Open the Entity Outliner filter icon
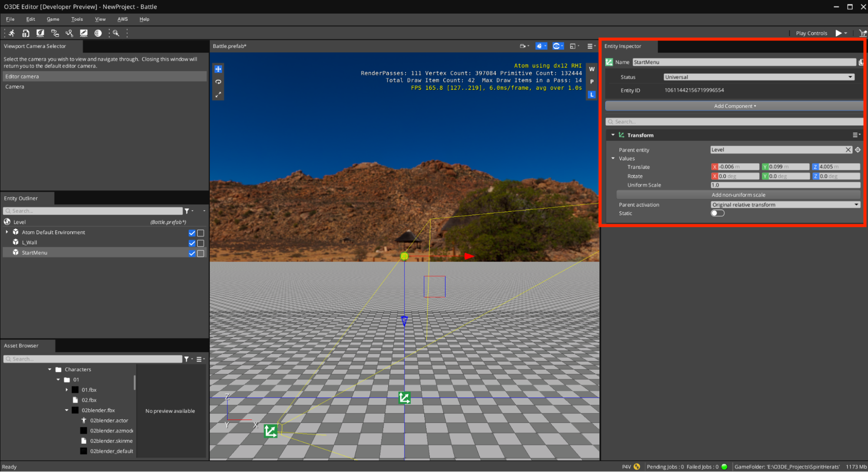 [188, 211]
